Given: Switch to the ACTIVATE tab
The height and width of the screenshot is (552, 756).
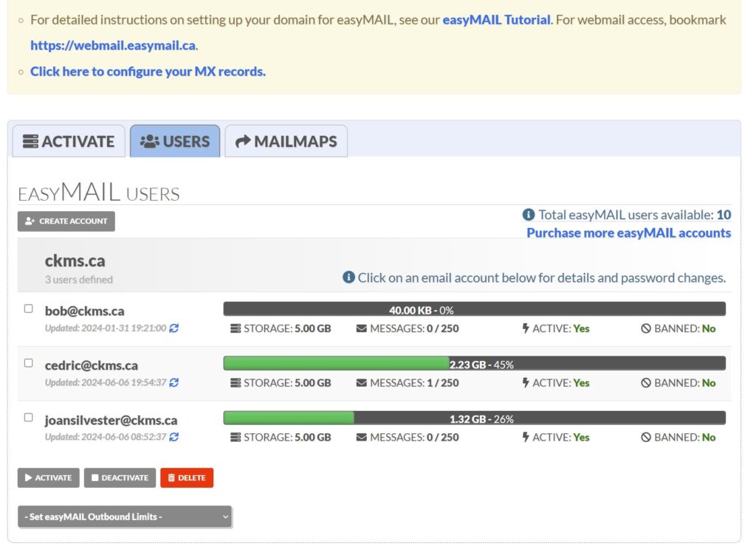Looking at the screenshot, I should 69,142.
